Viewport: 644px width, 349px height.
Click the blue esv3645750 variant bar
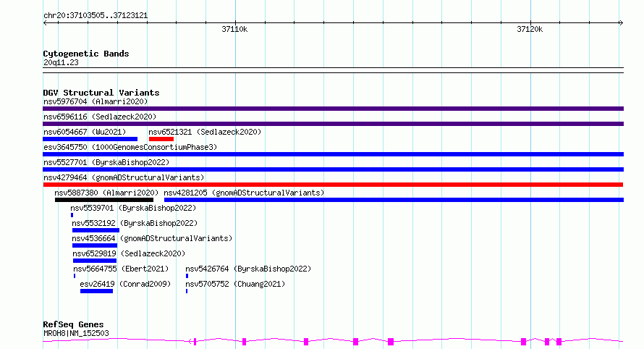tap(333, 154)
